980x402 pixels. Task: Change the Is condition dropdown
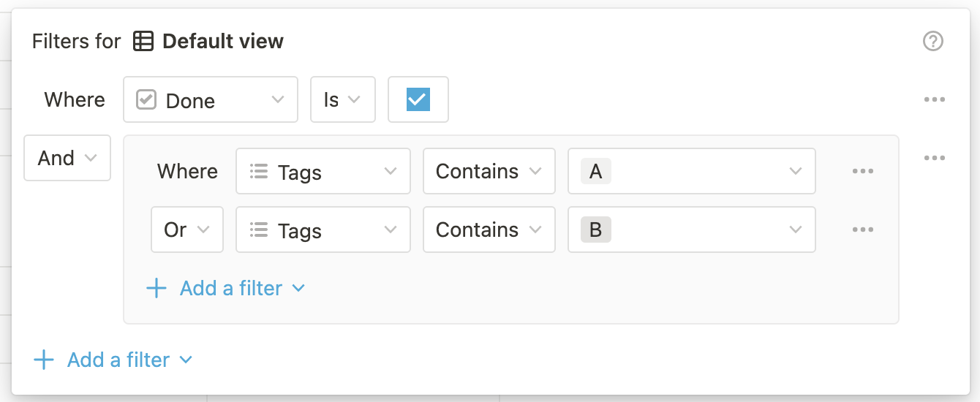pyautogui.click(x=343, y=99)
